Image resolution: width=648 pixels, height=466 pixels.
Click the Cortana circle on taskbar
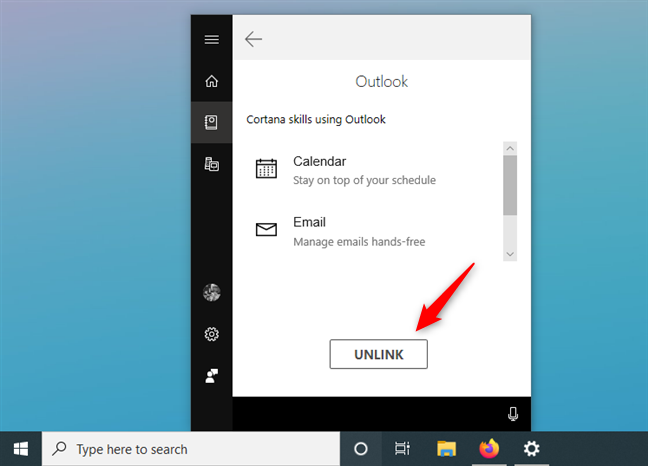click(x=361, y=449)
